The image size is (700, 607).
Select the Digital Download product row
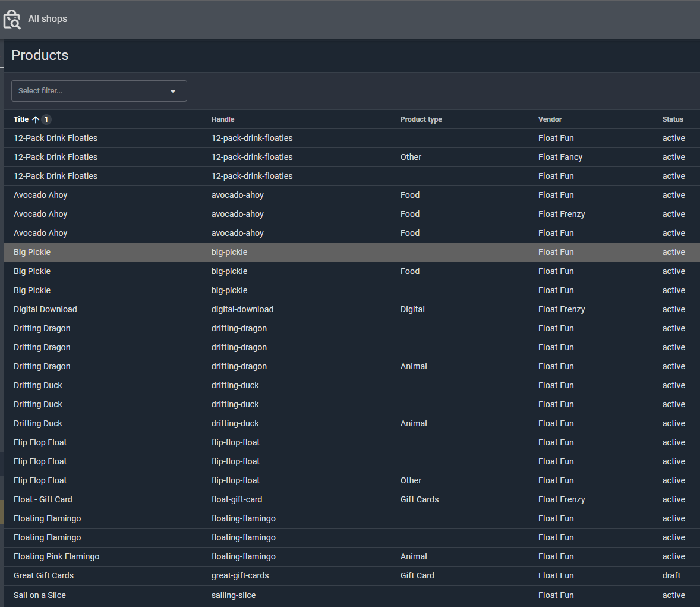45,309
